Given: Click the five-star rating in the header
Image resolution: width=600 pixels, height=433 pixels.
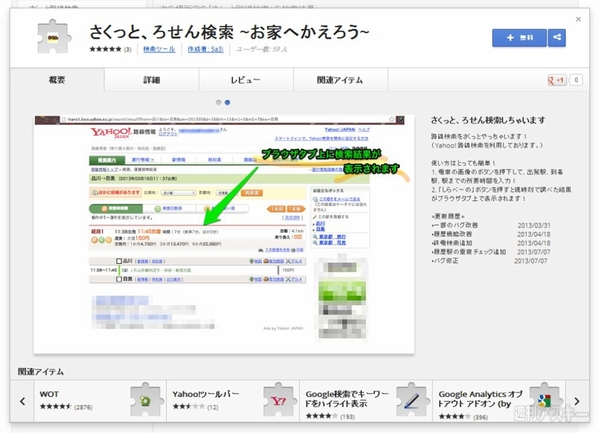Looking at the screenshot, I should coord(106,49).
